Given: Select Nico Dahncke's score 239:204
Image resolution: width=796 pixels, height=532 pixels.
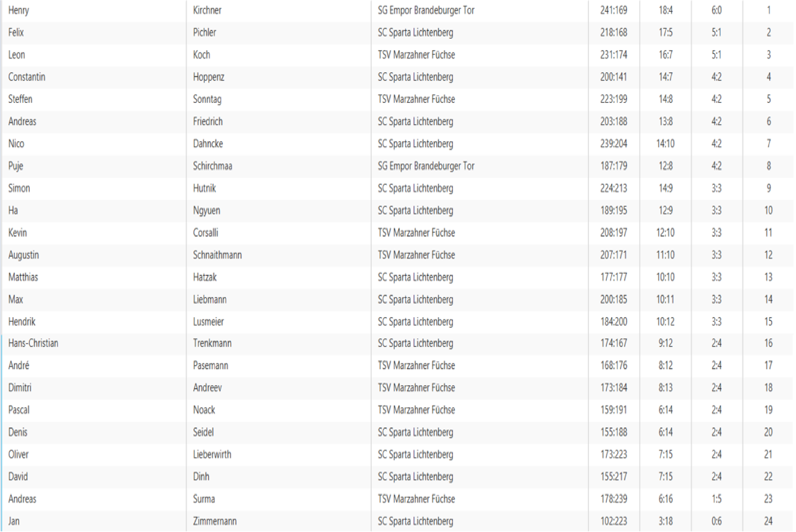Looking at the screenshot, I should pos(613,144).
